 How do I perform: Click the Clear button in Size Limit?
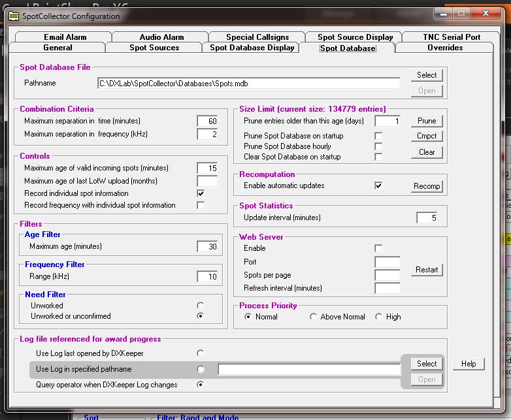tap(427, 152)
